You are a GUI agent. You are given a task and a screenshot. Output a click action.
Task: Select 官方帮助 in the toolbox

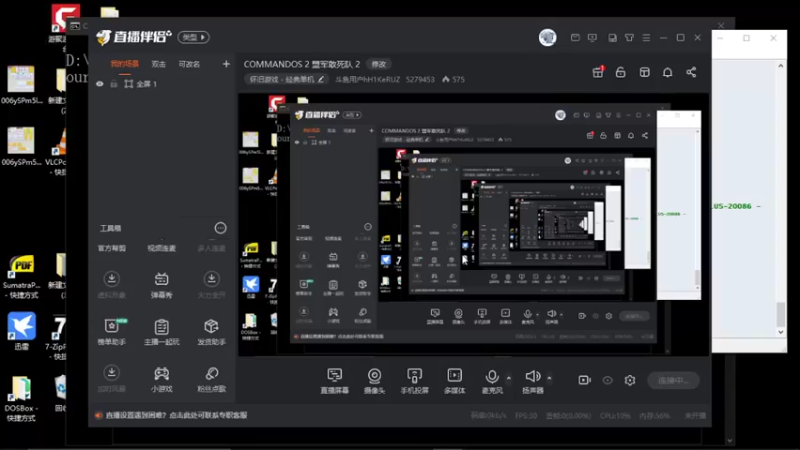coord(112,248)
